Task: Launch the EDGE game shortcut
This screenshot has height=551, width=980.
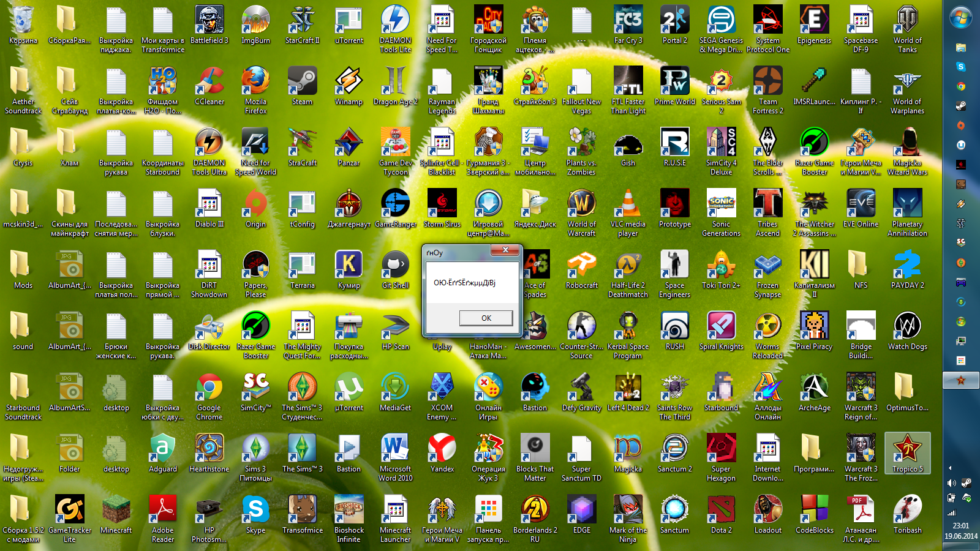Action: (x=582, y=515)
